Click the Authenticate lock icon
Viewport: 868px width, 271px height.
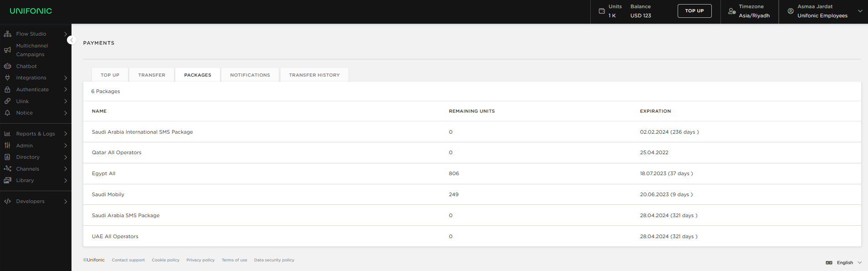pos(7,89)
